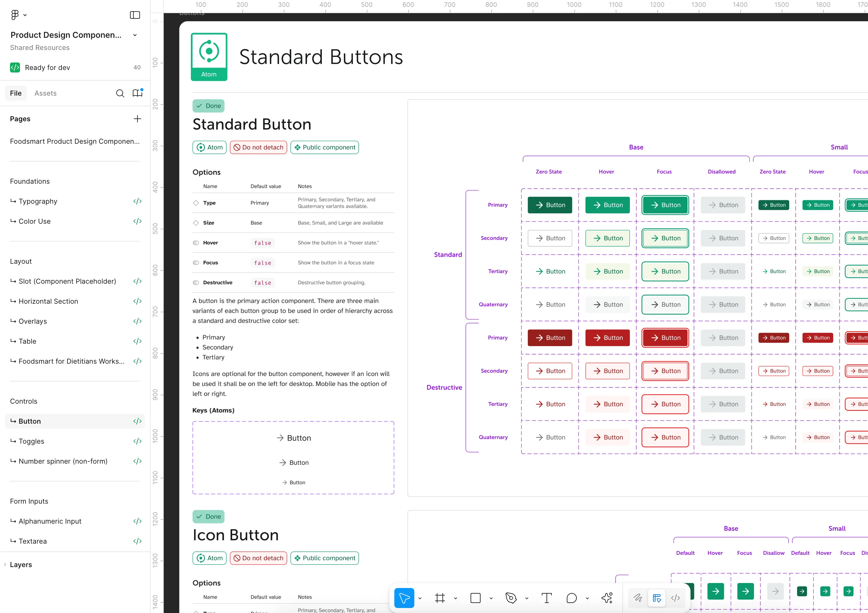Image resolution: width=868 pixels, height=613 pixels.
Task: Click dev-ready icon beside Alphanumeric Input
Action: (x=137, y=521)
